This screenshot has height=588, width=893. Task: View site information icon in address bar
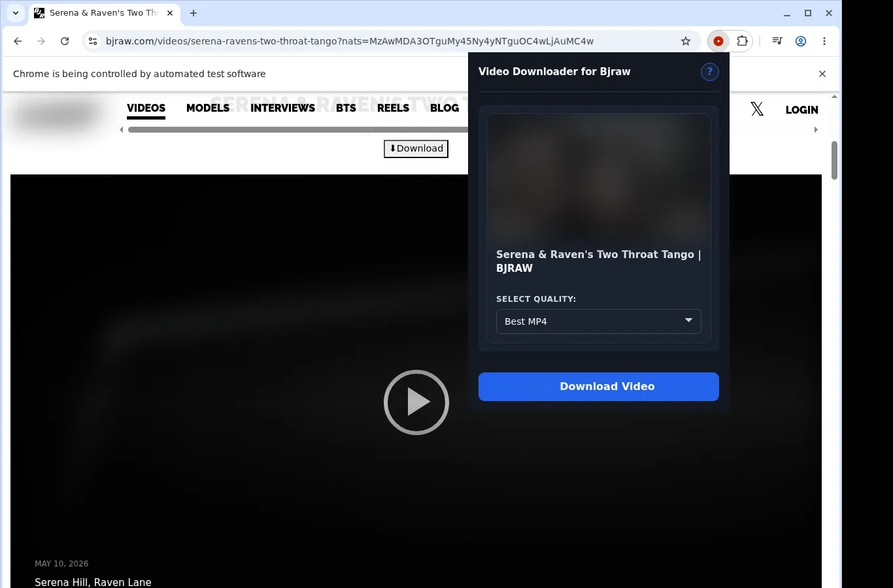(x=93, y=41)
